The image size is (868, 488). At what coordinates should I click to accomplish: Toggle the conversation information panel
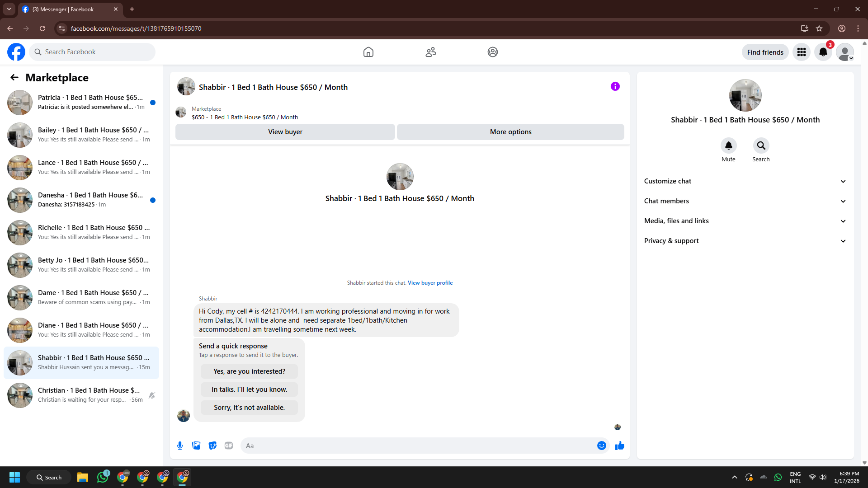[615, 86]
